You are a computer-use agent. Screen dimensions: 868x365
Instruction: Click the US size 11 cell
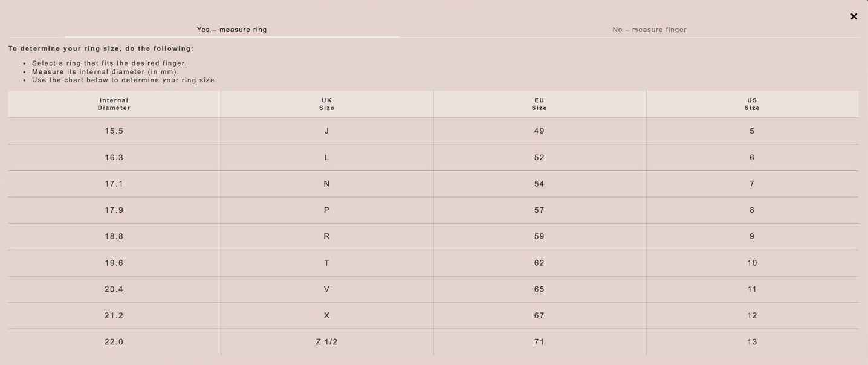[753, 289]
